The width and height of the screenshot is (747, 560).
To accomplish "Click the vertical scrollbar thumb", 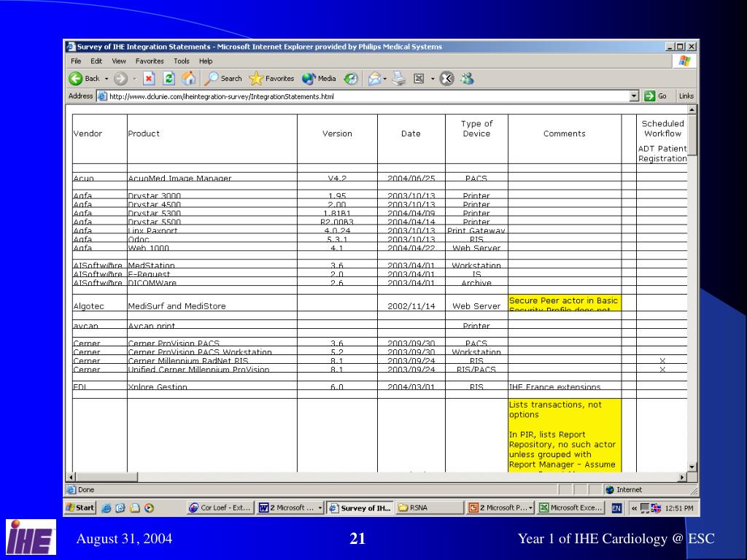I will coord(692,135).
